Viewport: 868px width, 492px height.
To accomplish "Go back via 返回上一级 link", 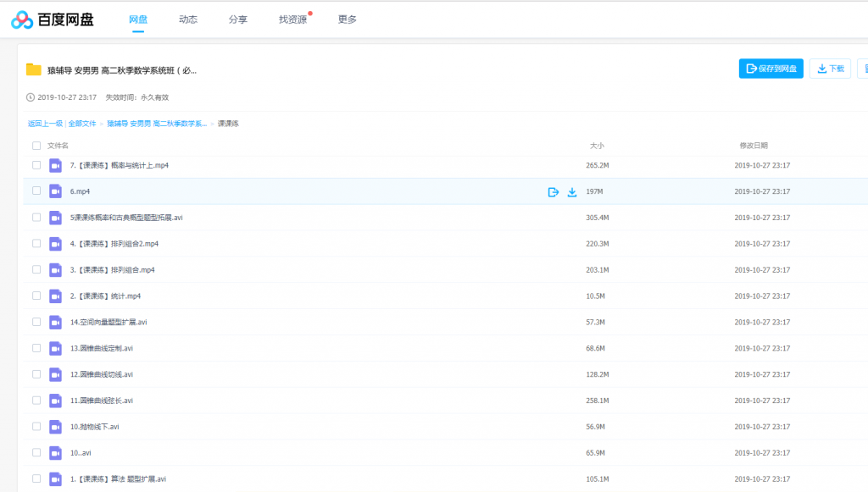I will tap(46, 124).
